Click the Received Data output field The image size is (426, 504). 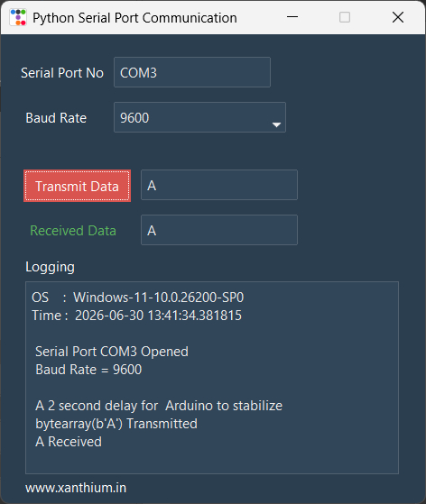(x=219, y=230)
